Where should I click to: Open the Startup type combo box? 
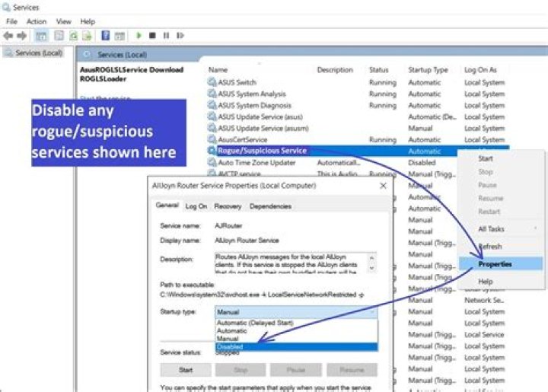[x=296, y=311]
